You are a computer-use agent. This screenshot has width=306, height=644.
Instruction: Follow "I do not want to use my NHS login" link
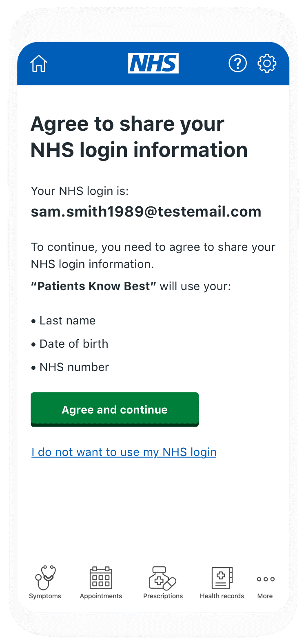point(124,452)
